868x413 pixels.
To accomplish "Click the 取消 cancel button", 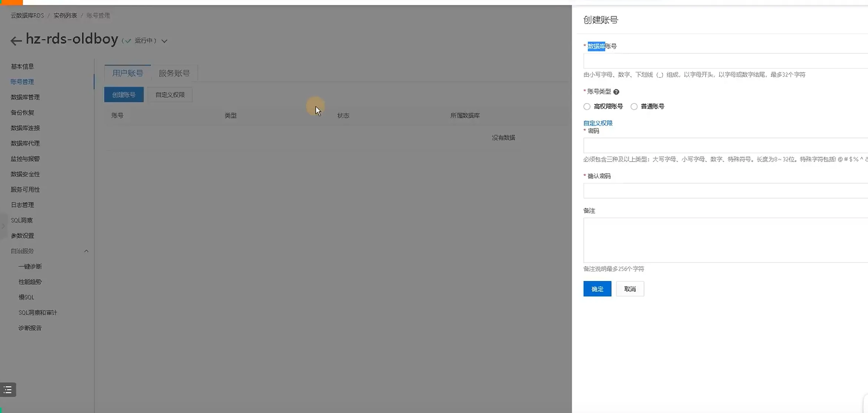I will (x=630, y=289).
